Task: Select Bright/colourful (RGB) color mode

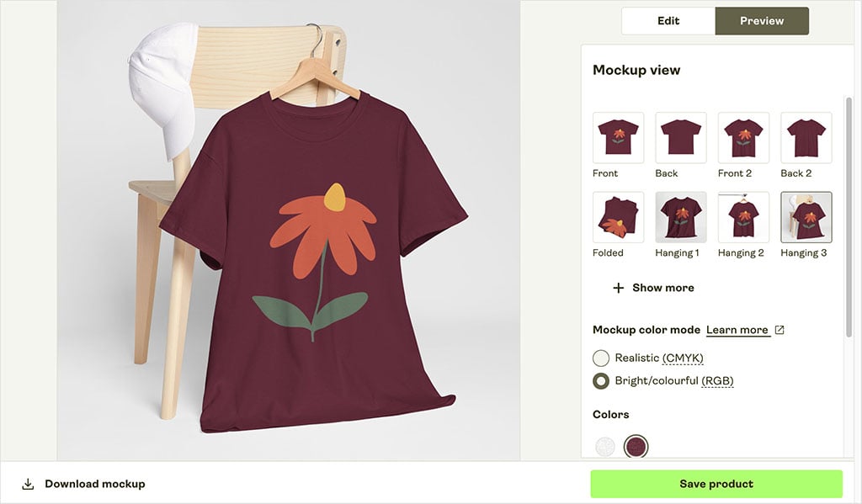Action: pyautogui.click(x=601, y=380)
